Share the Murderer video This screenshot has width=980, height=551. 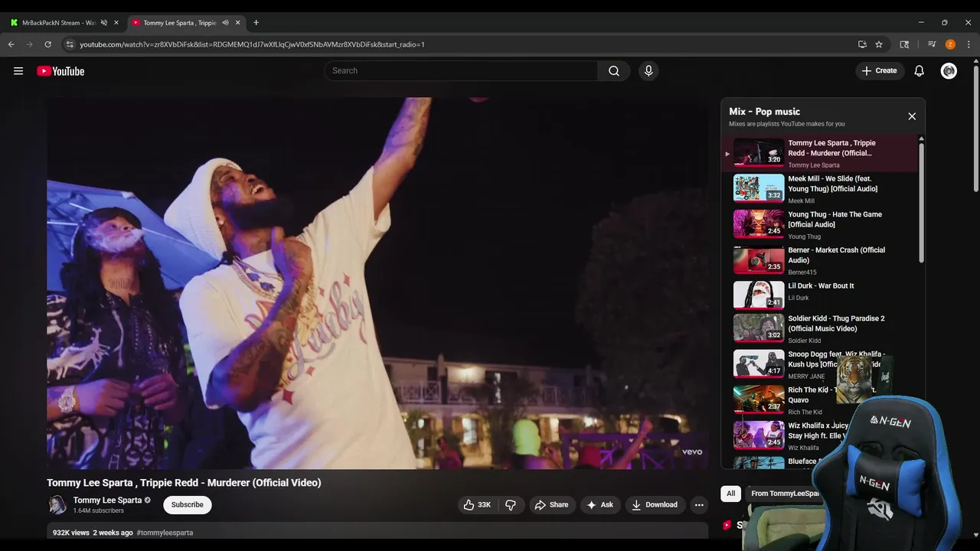click(x=551, y=505)
